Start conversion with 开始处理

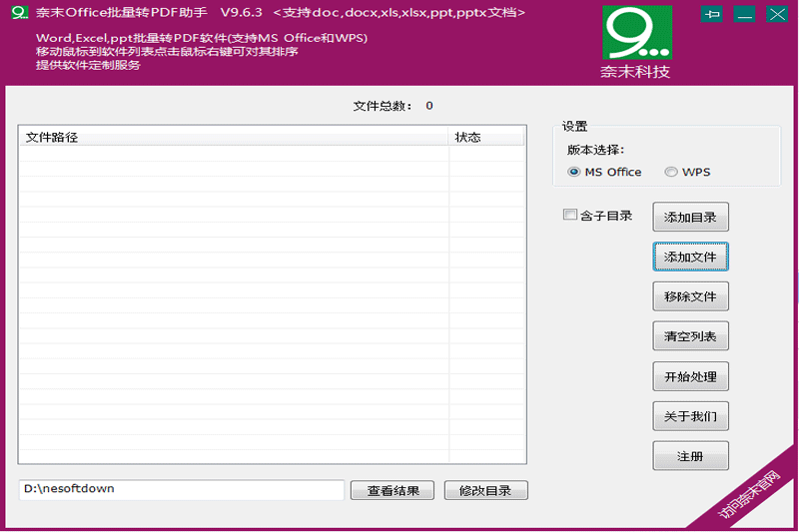coord(690,376)
